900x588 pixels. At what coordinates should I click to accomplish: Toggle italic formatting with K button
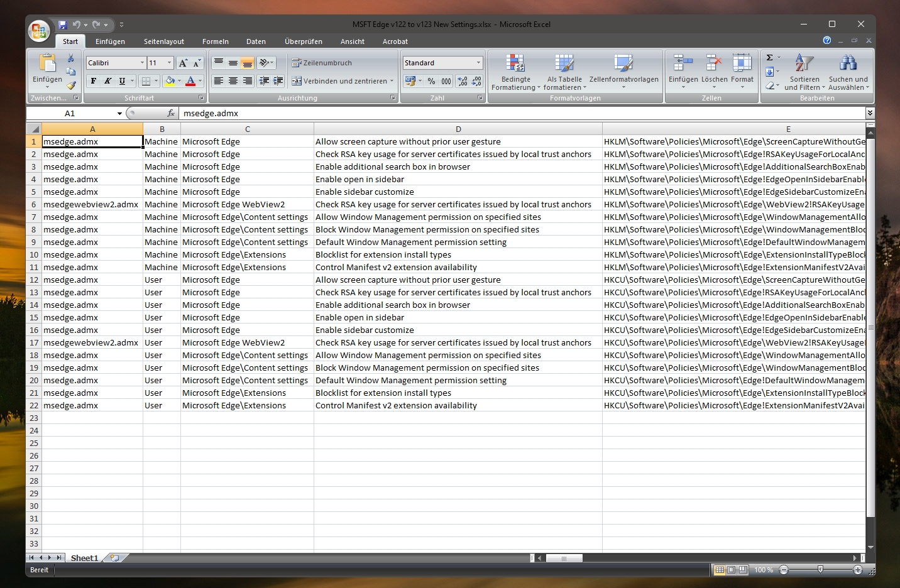pos(107,81)
